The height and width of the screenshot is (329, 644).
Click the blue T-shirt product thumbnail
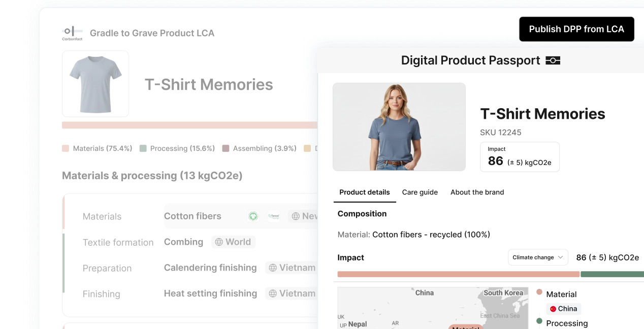95,84
